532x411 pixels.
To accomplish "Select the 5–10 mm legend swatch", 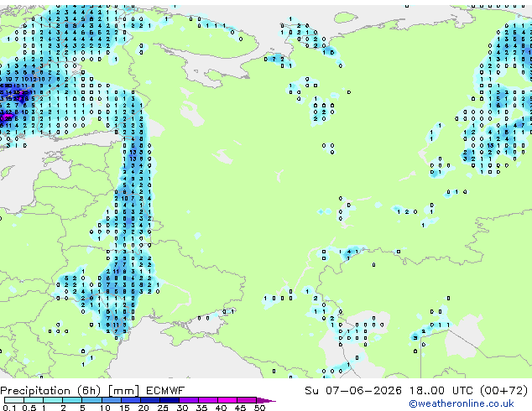I will coord(91,400).
